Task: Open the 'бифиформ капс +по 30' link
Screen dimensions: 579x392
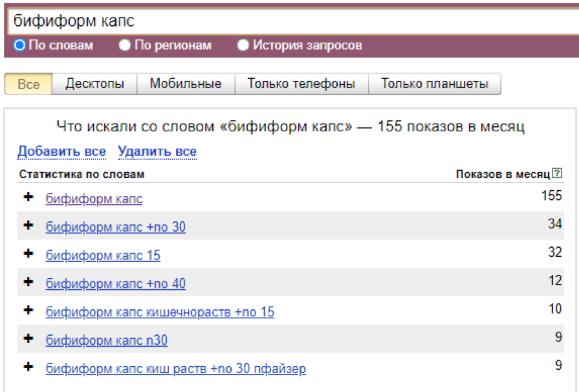Action: point(116,227)
